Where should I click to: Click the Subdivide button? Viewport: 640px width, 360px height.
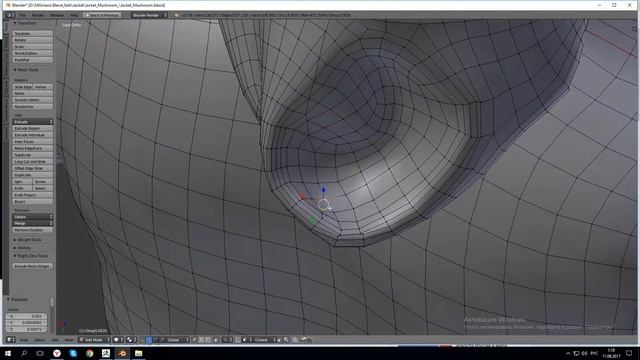pos(33,155)
